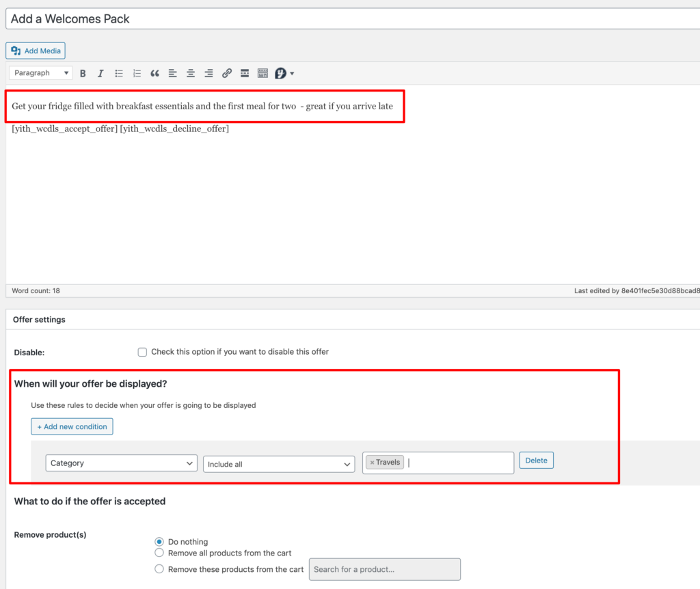This screenshot has height=589, width=700.
Task: Insert a bulleted list
Action: tap(119, 74)
